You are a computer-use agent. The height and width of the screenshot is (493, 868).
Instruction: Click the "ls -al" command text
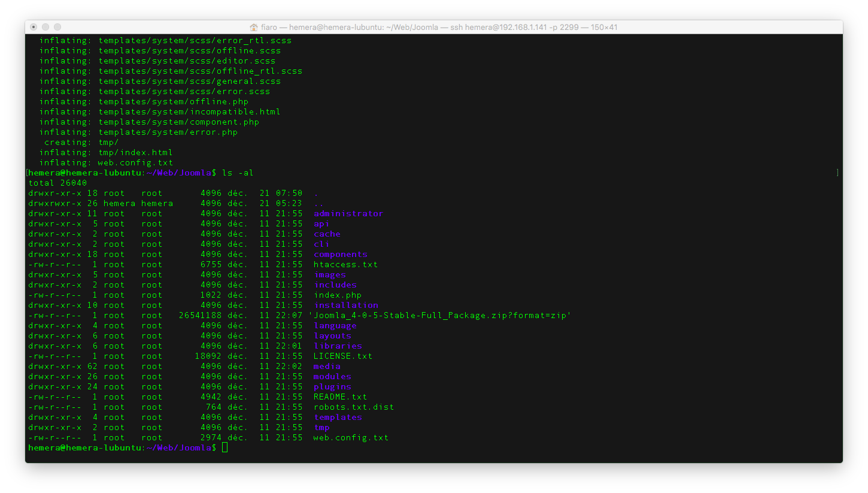[238, 173]
